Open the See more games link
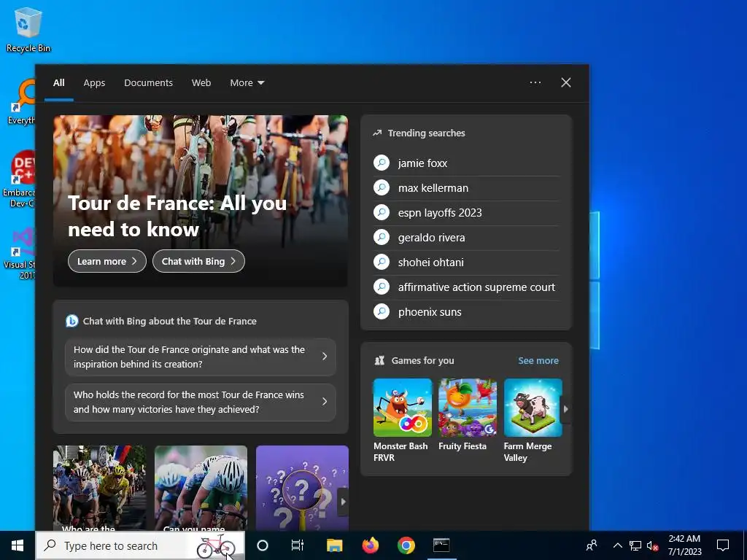The width and height of the screenshot is (747, 560). tap(538, 360)
